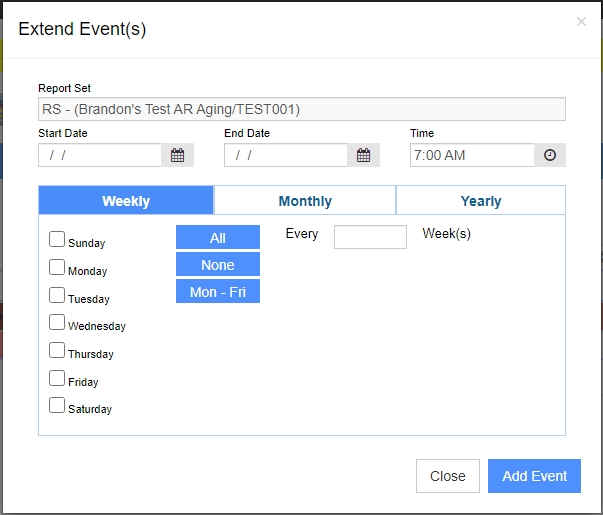603x515 pixels.
Task: Click the None button
Action: pos(218,264)
